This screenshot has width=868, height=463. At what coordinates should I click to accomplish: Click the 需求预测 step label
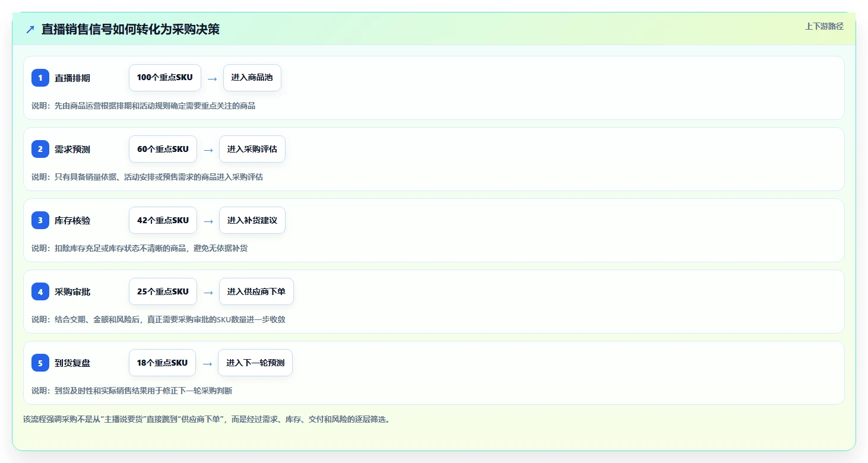coord(72,149)
